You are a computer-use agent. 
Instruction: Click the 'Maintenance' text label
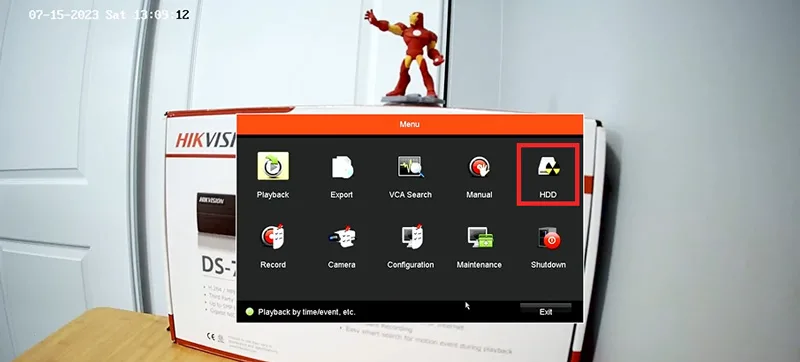[x=479, y=265]
